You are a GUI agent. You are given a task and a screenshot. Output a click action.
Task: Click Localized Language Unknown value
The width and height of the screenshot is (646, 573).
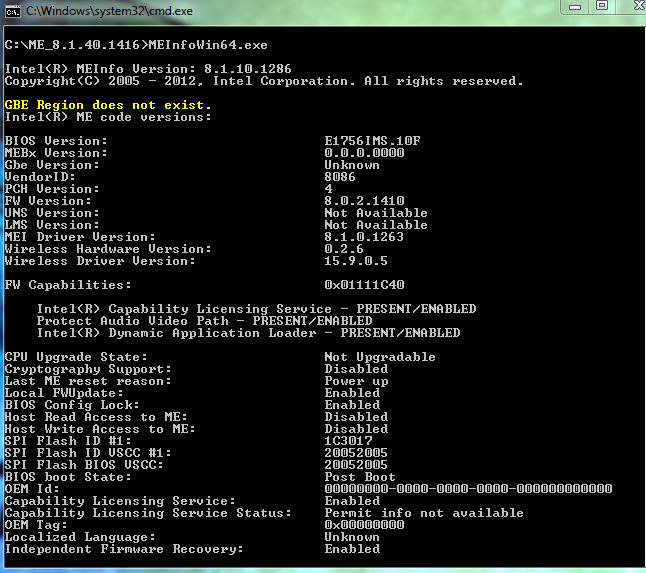pos(352,537)
